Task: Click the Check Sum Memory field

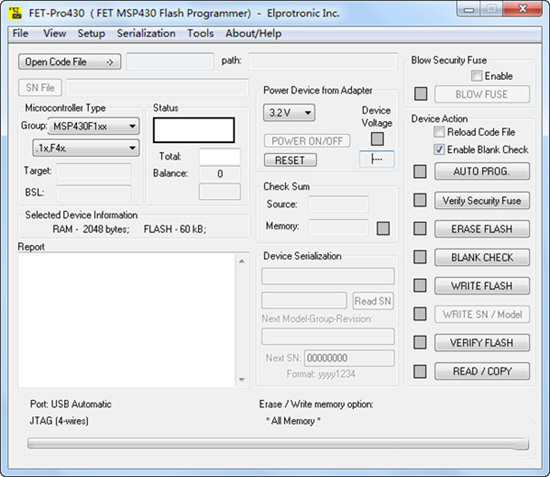Action: coord(338,227)
